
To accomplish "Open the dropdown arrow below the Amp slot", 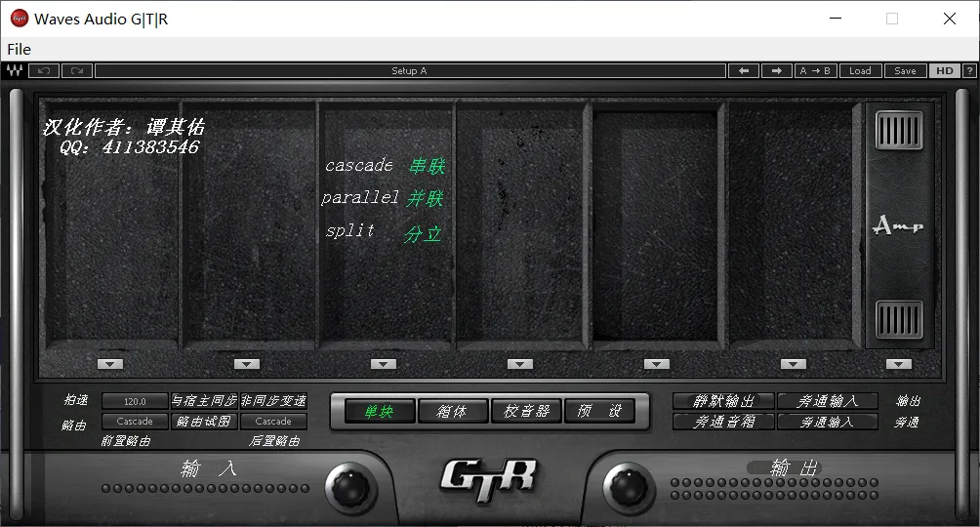I will click(x=898, y=364).
